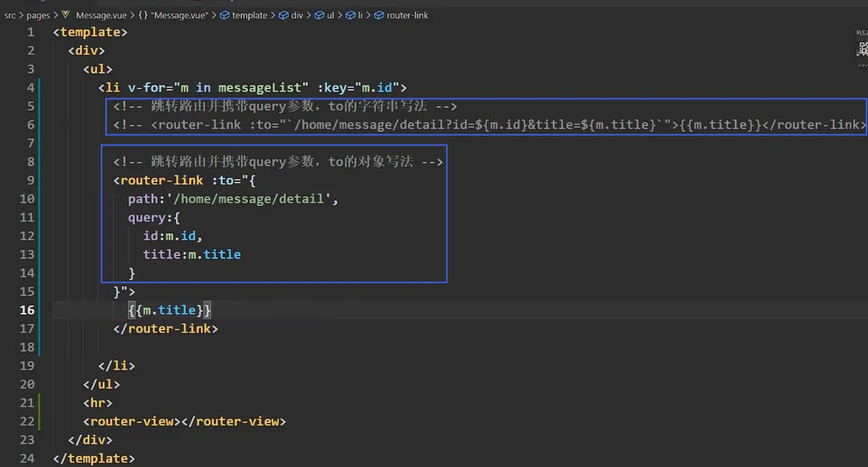The height and width of the screenshot is (467, 868).
Task: Click the opening <div> tag on line 2
Action: (x=86, y=50)
